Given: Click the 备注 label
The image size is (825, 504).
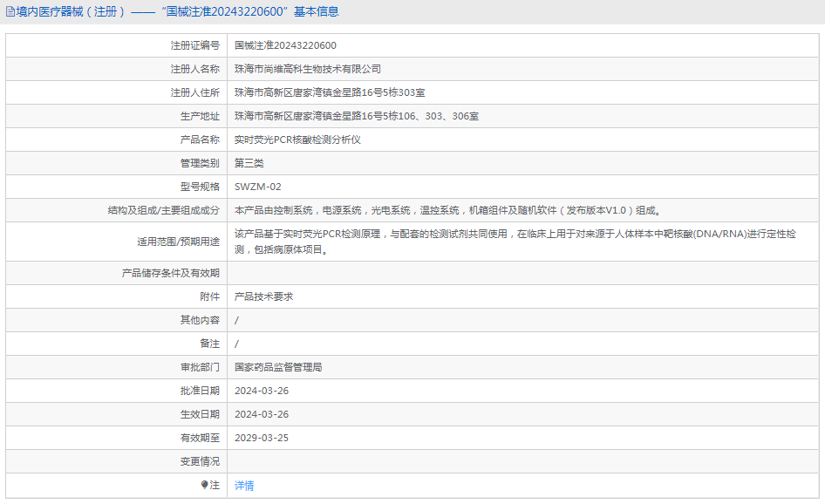Looking at the screenshot, I should tap(209, 344).
